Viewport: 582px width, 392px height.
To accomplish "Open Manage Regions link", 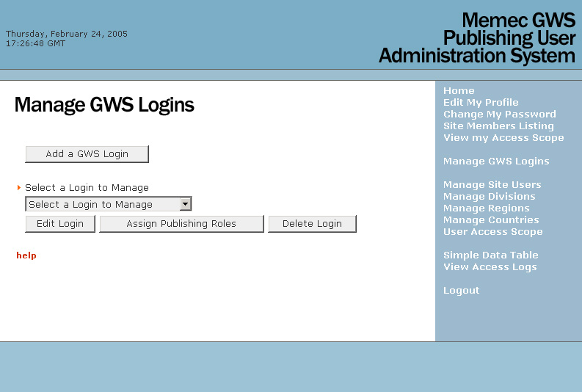I will pyautogui.click(x=487, y=208).
